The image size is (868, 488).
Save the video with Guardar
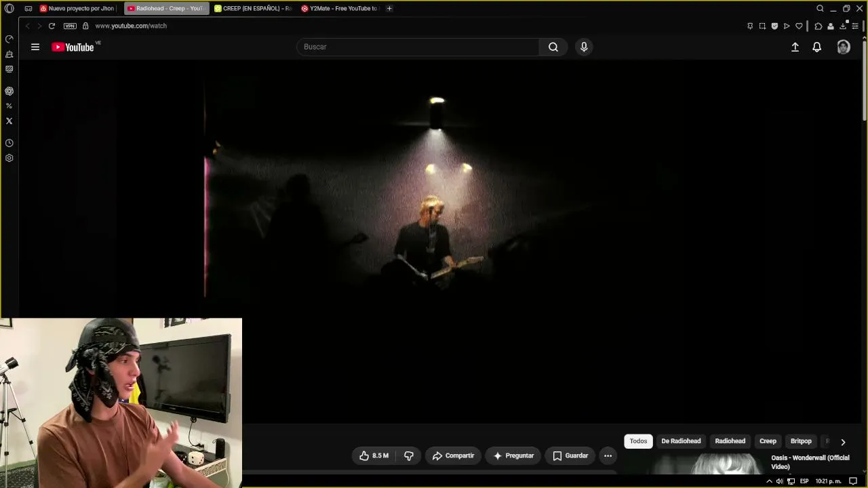(570, 455)
